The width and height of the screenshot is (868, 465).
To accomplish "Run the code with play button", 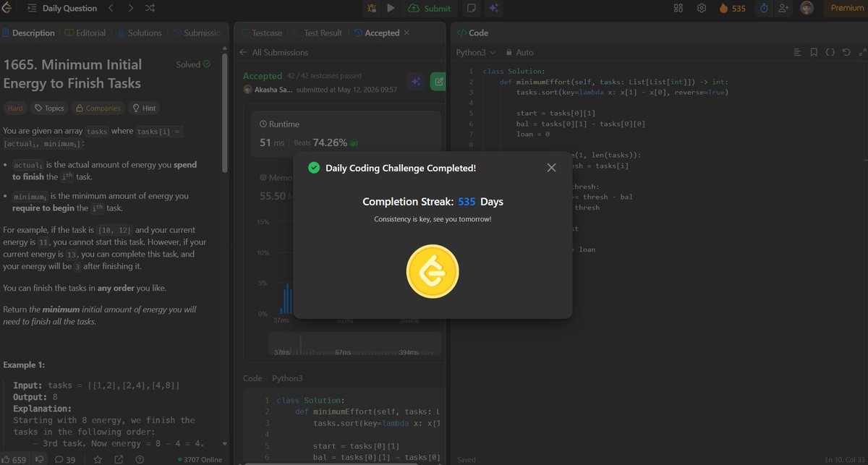I will pyautogui.click(x=391, y=8).
